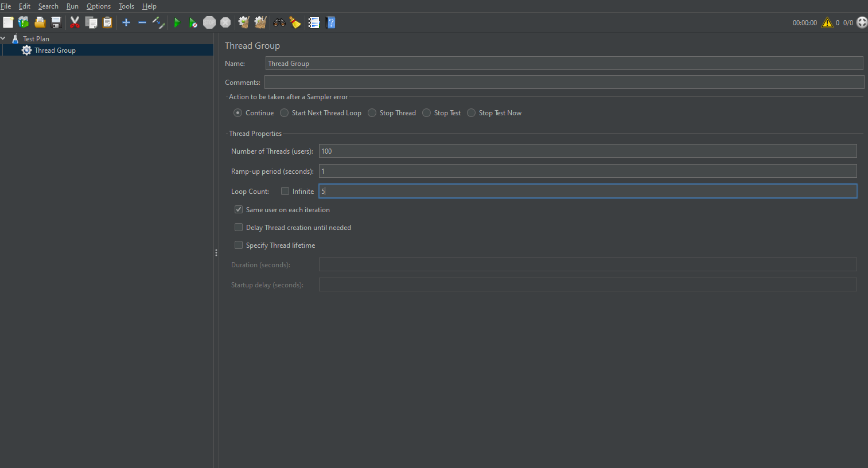868x468 pixels.
Task: Save the test plan with floppy icon
Action: [x=56, y=22]
